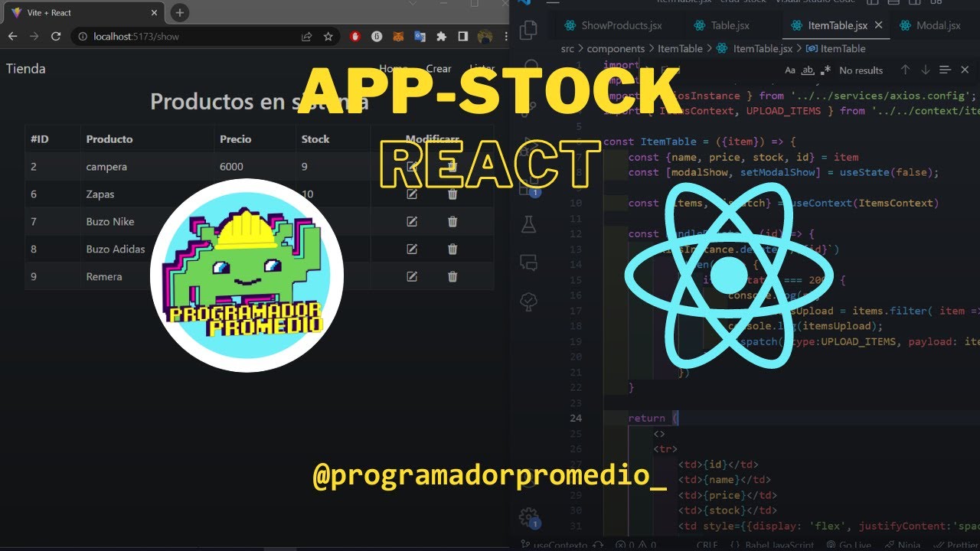Screen dimensions: 980x551
Task: Toggle Match Case in find widget
Action: coord(790,70)
